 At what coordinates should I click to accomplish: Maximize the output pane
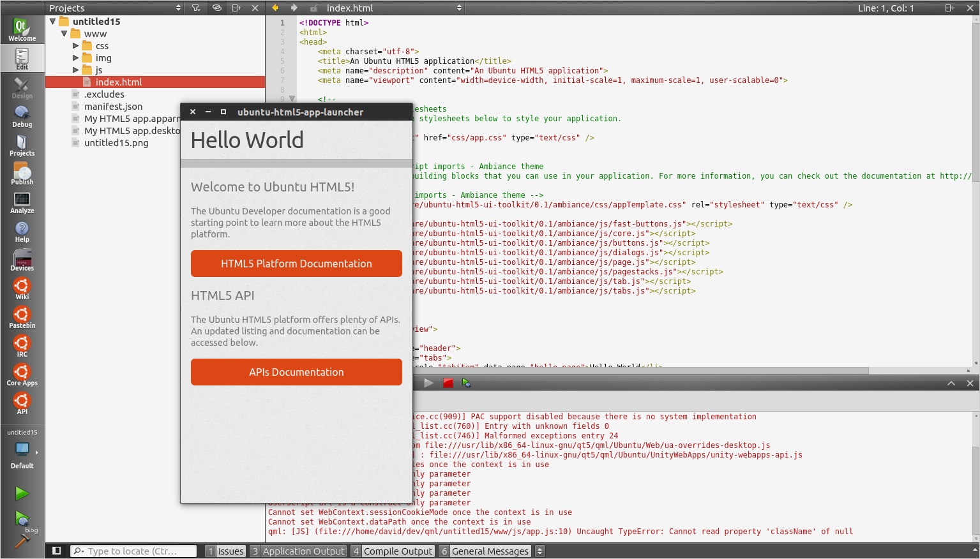point(951,383)
